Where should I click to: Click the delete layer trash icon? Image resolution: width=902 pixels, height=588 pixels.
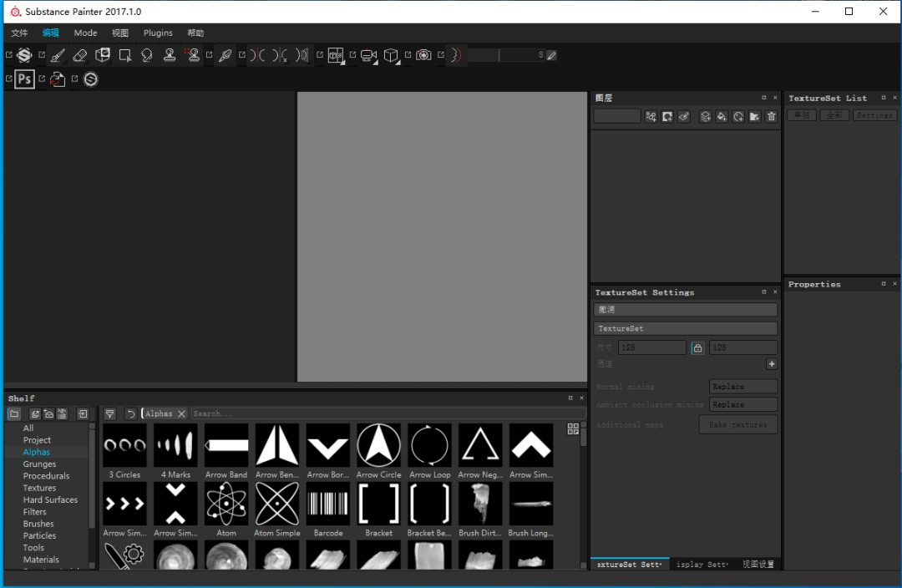[x=772, y=117]
